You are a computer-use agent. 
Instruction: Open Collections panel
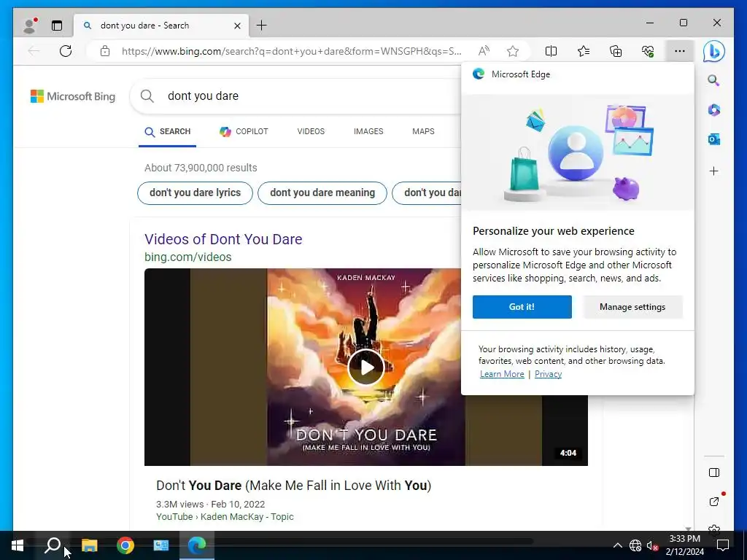pos(616,51)
